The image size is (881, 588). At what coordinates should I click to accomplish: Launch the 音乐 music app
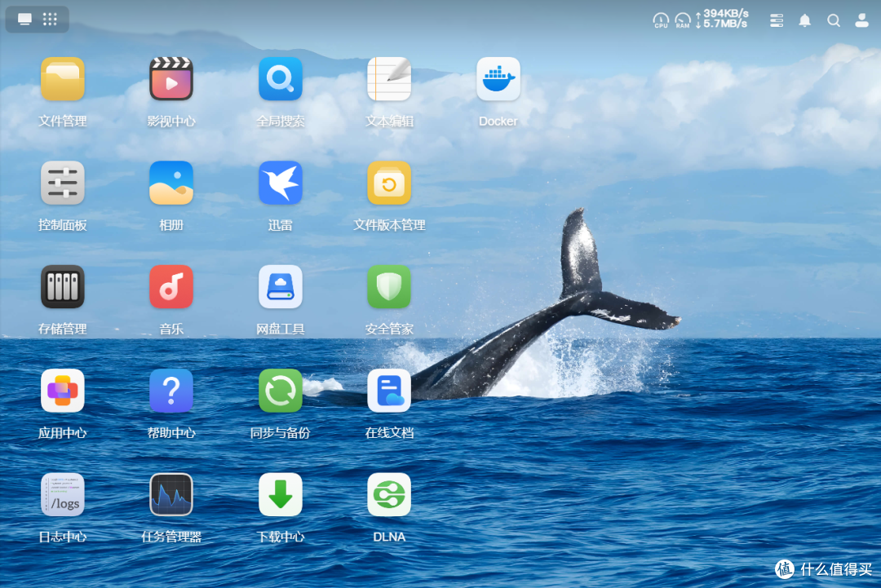pyautogui.click(x=171, y=287)
